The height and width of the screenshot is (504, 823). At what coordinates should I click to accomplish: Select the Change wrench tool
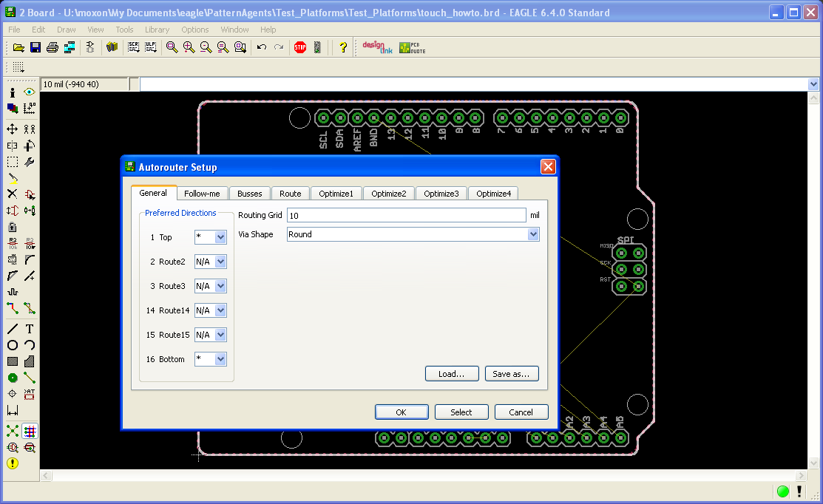(30, 162)
